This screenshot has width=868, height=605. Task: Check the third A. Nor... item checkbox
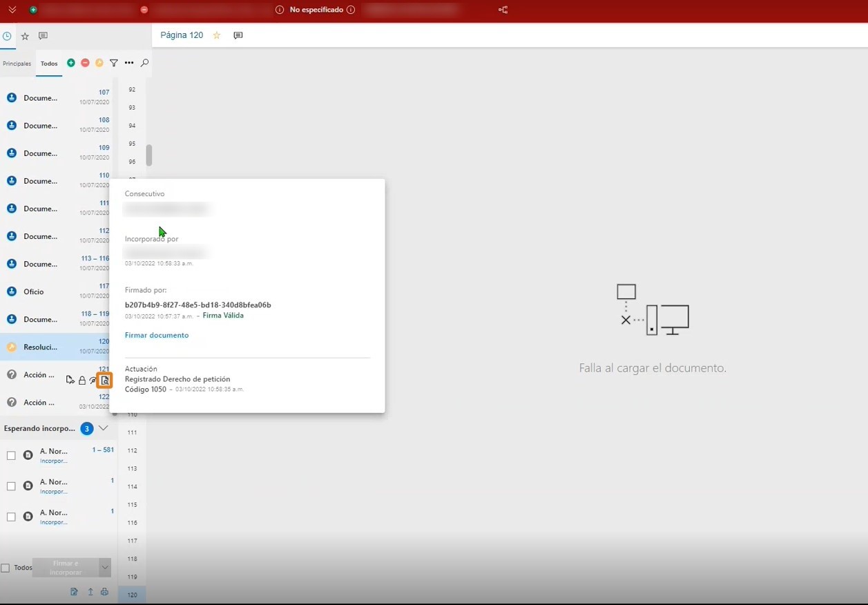coord(11,517)
